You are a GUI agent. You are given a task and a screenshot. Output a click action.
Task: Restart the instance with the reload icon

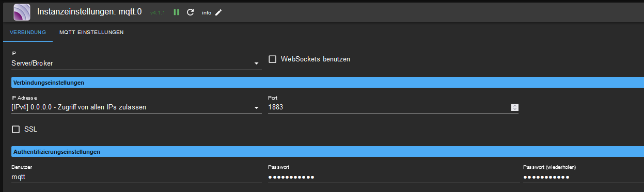pos(190,12)
